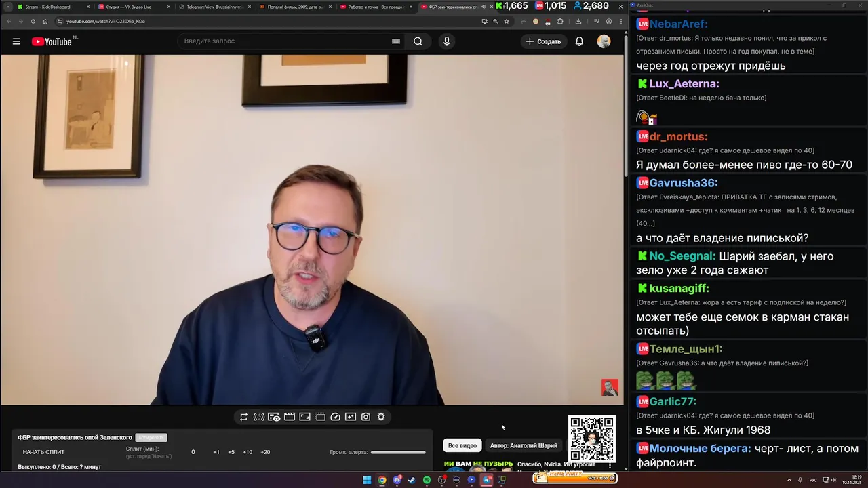Click the Создать create button
The height and width of the screenshot is (488, 868).
click(543, 41)
